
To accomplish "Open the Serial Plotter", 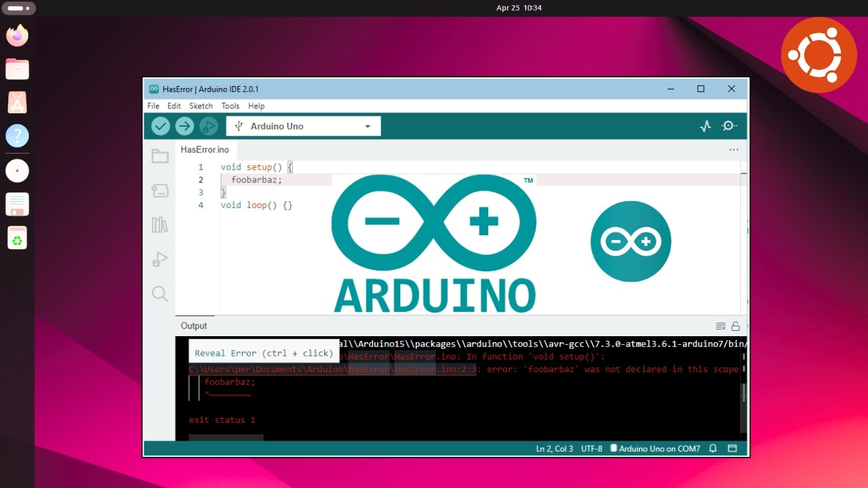I will [705, 126].
